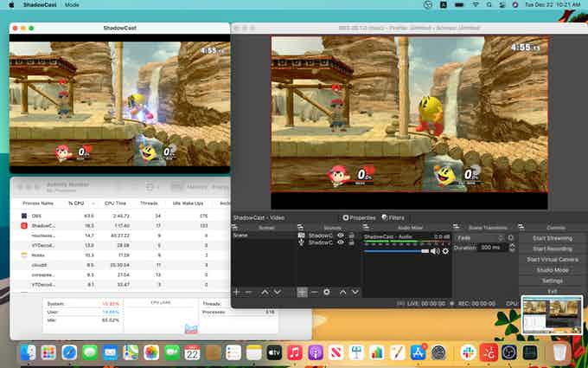The width and height of the screenshot is (588, 368).
Task: Add a new source in the Sources panel
Action: coord(303,292)
